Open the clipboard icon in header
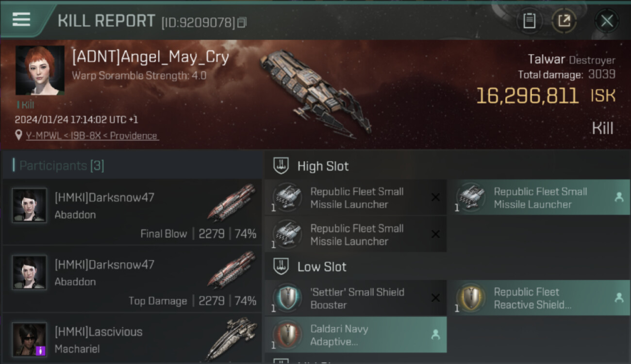 529,21
